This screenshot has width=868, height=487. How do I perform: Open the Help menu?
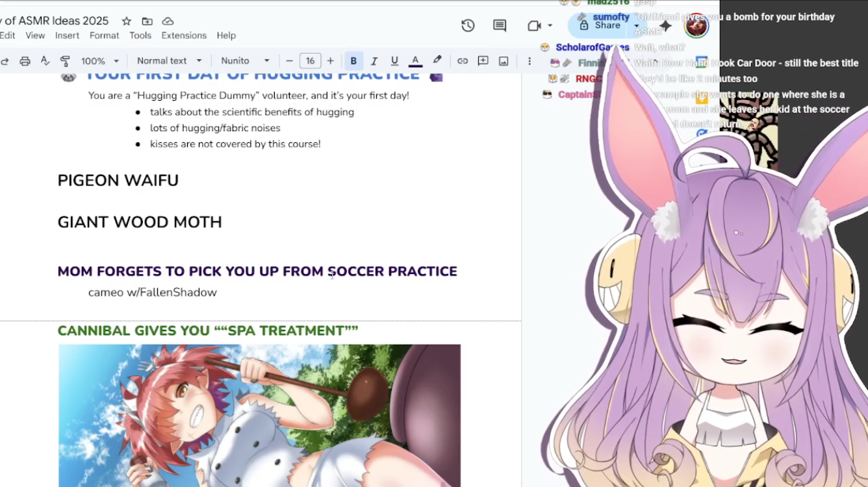[226, 36]
